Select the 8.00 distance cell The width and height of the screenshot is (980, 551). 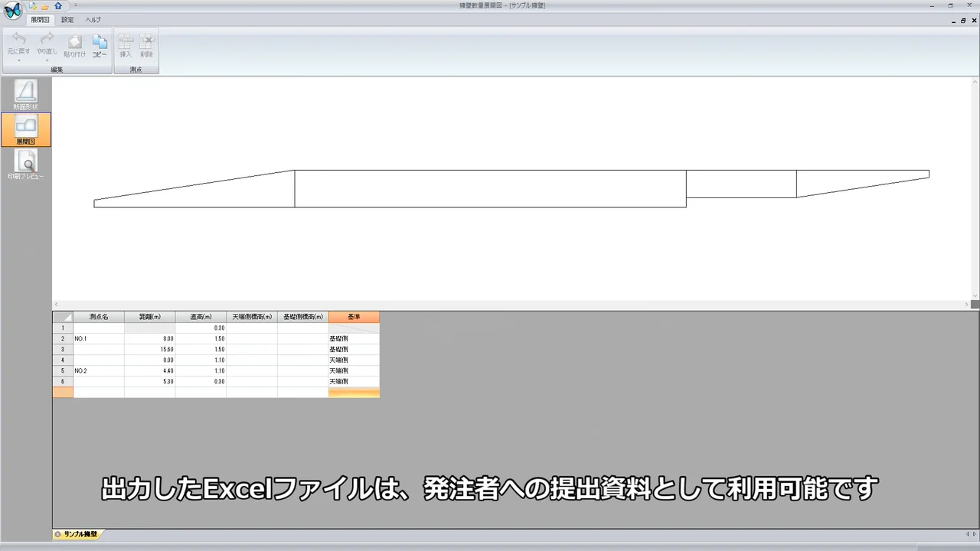pyautogui.click(x=150, y=338)
